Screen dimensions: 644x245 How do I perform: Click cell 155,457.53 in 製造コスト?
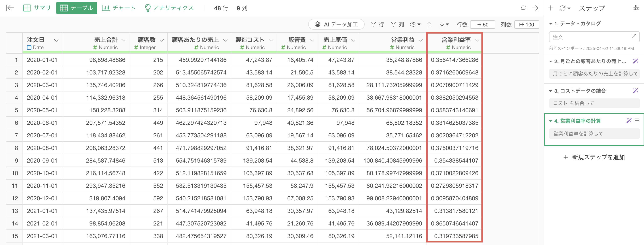click(254, 186)
